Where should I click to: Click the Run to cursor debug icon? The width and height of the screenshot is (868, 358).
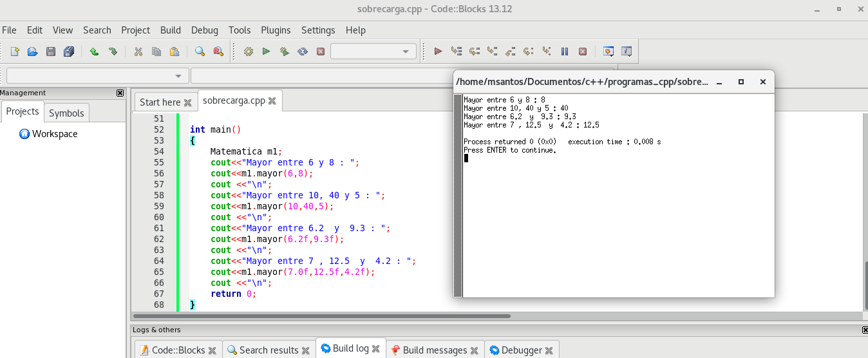click(457, 52)
